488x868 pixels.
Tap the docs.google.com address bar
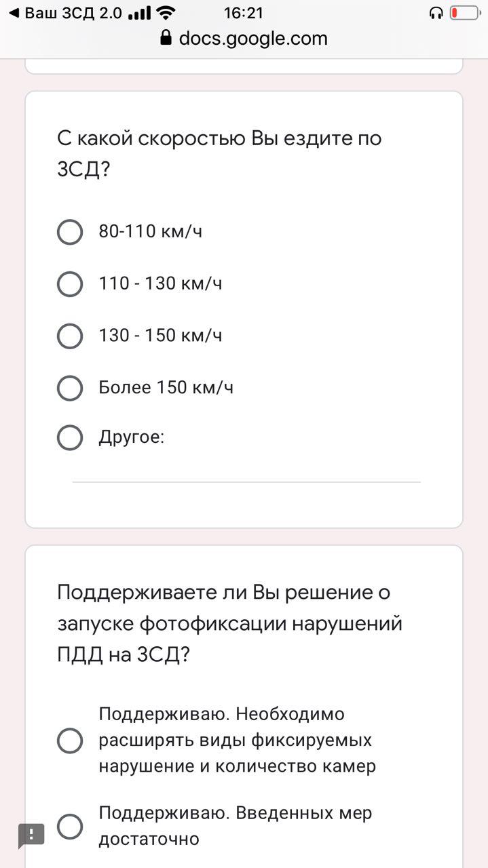pos(251,39)
